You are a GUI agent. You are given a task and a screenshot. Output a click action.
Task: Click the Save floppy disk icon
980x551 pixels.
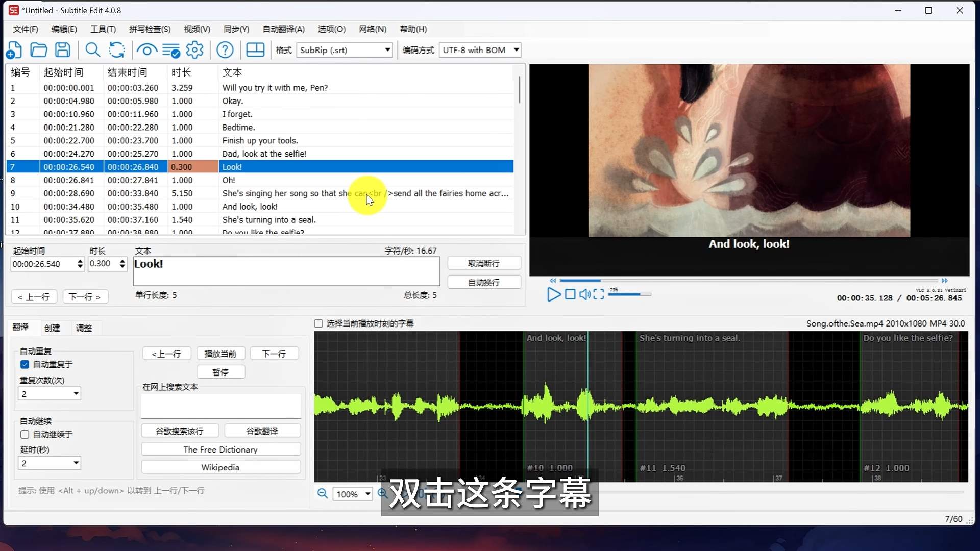tap(63, 50)
